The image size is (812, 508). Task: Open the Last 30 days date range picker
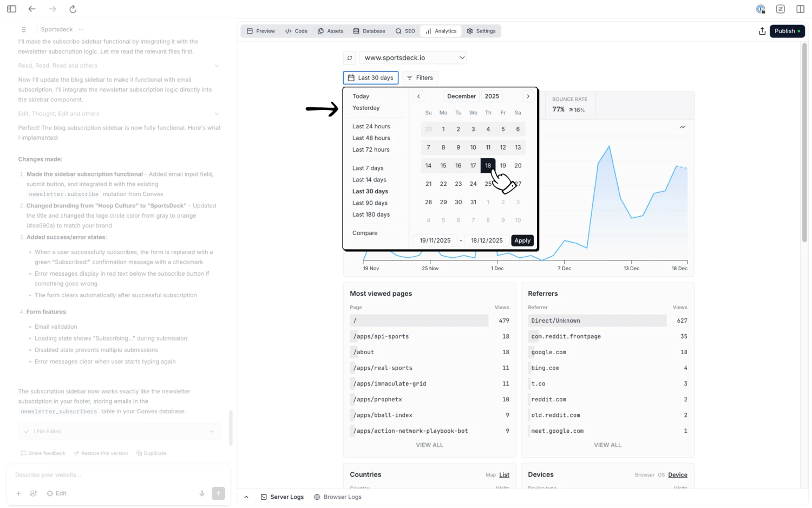point(371,78)
